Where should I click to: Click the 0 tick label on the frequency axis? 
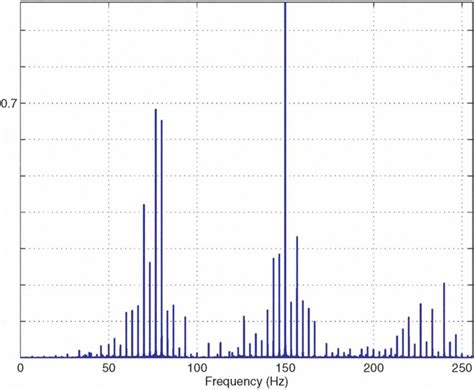point(21,368)
